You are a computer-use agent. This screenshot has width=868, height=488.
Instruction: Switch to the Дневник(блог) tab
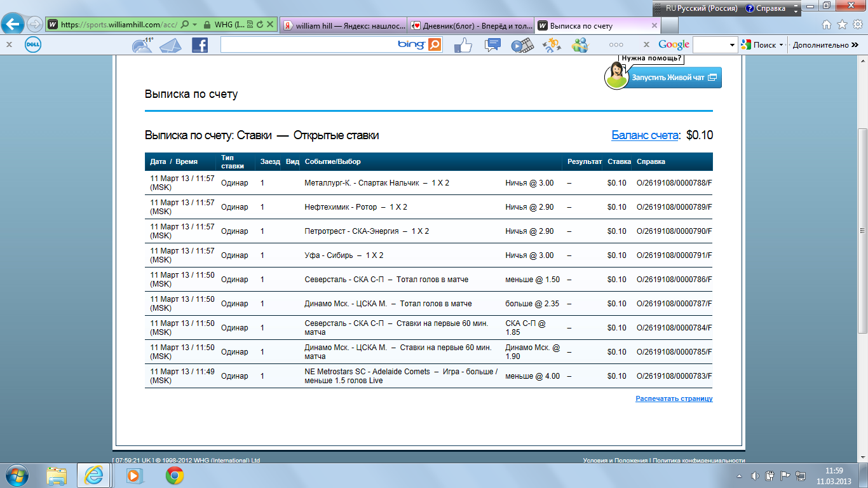click(x=471, y=25)
